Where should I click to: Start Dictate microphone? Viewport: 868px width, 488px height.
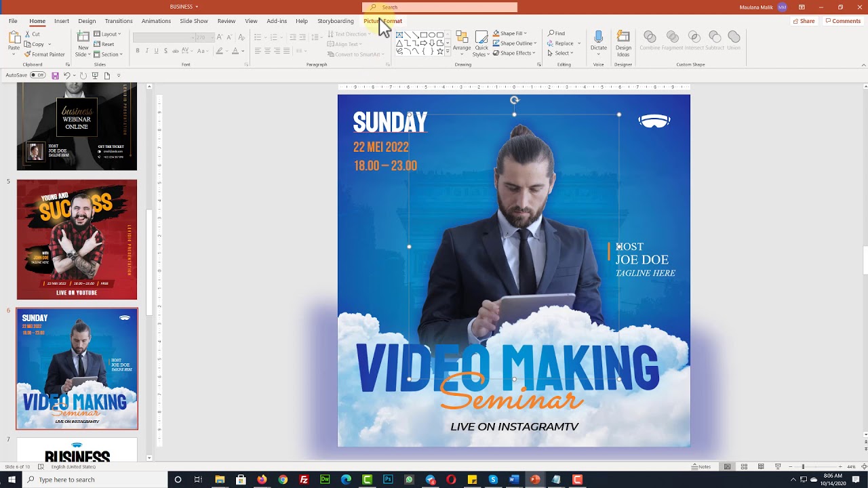(598, 37)
